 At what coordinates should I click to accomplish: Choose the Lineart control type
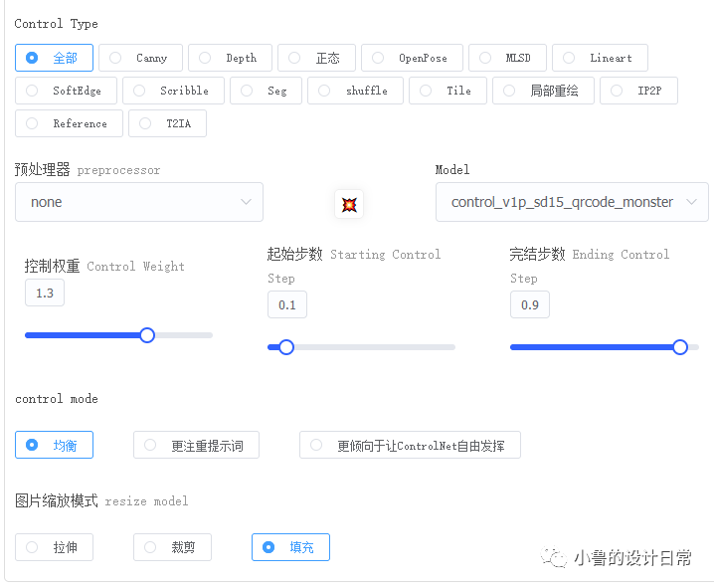pyautogui.click(x=600, y=58)
